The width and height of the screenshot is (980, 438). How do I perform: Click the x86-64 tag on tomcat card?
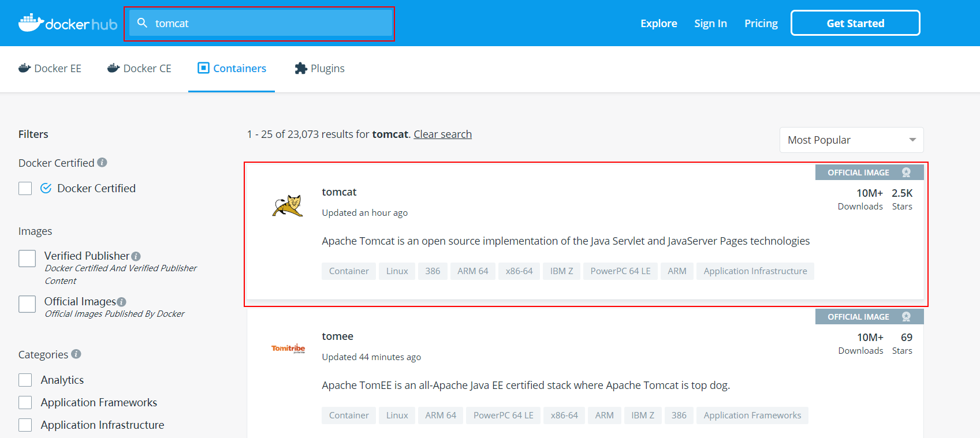point(519,271)
